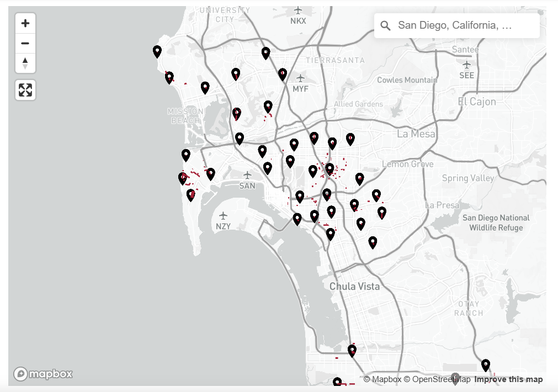Select the marker below Otay Ranch at map's southeast

click(x=486, y=365)
